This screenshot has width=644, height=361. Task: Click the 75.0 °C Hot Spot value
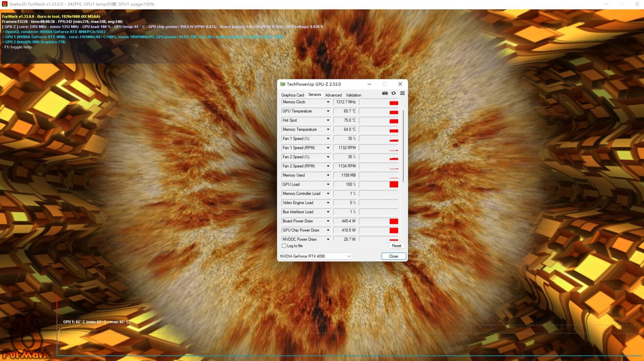coord(345,120)
